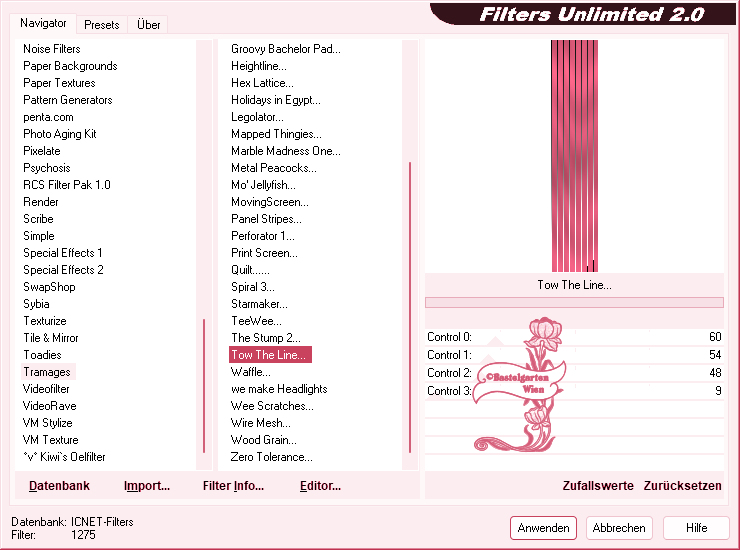Open Hilfe help button
Viewport: 740px width, 550px height.
pos(696,528)
